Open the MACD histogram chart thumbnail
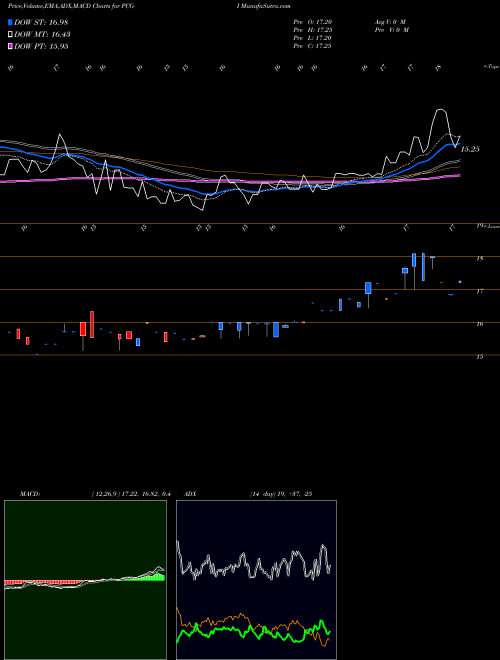500x660 pixels. (85, 580)
